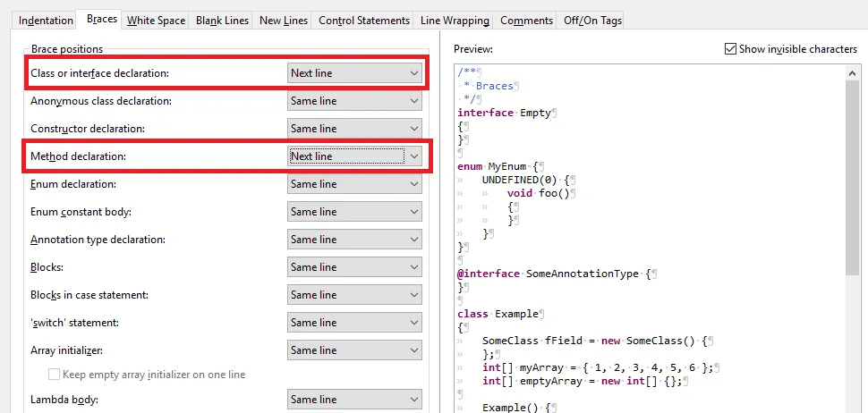
Task: Open Class or interface declaration dropdown
Action: pos(354,73)
